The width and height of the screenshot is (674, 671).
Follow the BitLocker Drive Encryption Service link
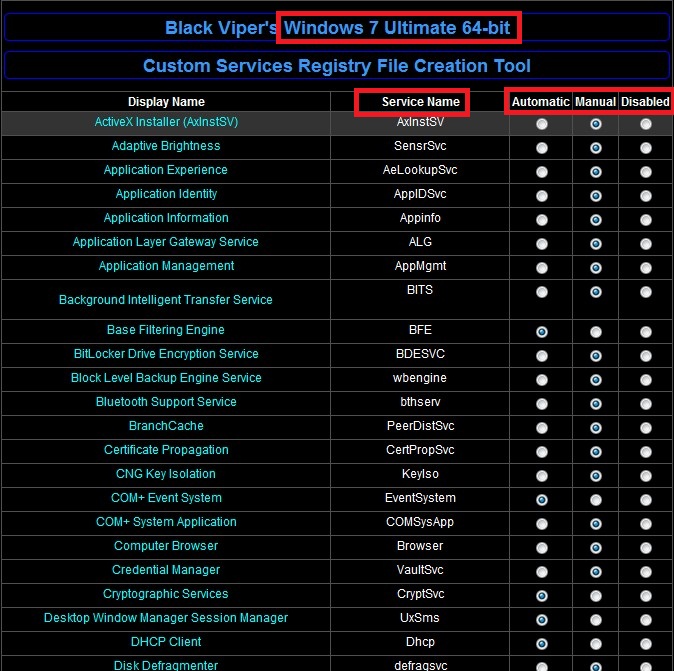tap(166, 354)
